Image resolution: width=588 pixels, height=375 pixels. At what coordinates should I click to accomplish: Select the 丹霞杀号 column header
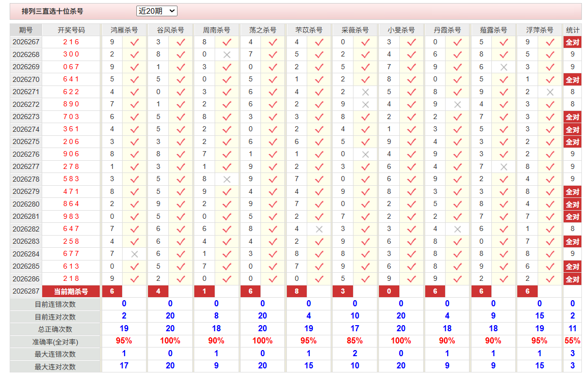447,30
